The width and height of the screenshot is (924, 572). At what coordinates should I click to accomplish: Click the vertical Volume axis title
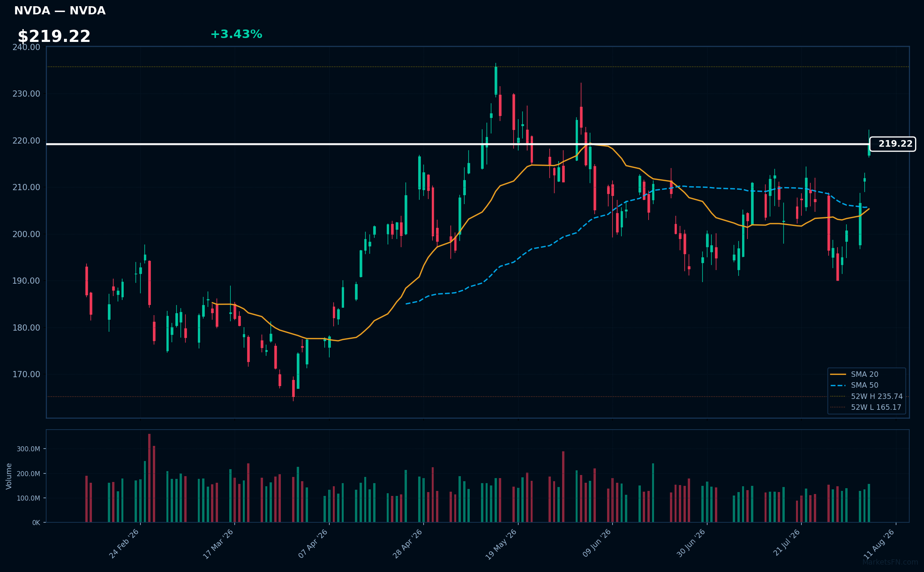point(9,476)
